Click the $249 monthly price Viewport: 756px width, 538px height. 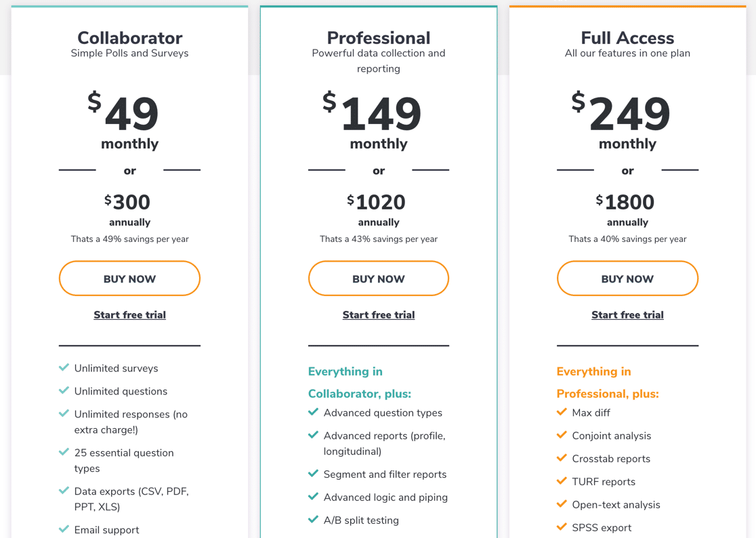coord(621,112)
